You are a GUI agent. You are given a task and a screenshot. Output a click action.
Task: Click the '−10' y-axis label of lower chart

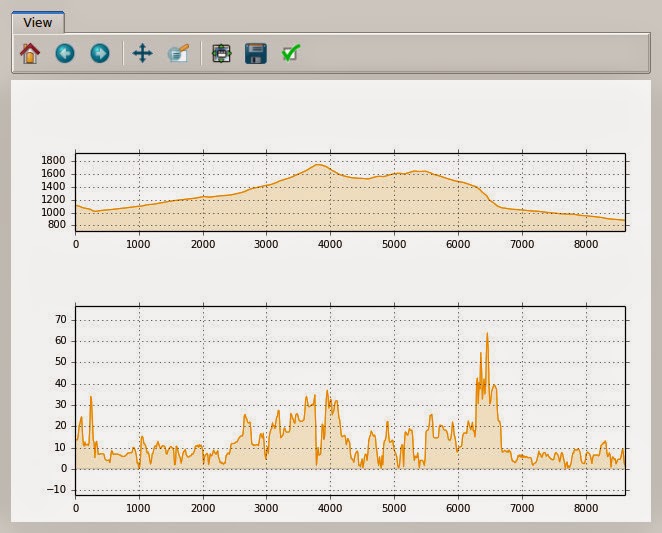click(x=57, y=489)
